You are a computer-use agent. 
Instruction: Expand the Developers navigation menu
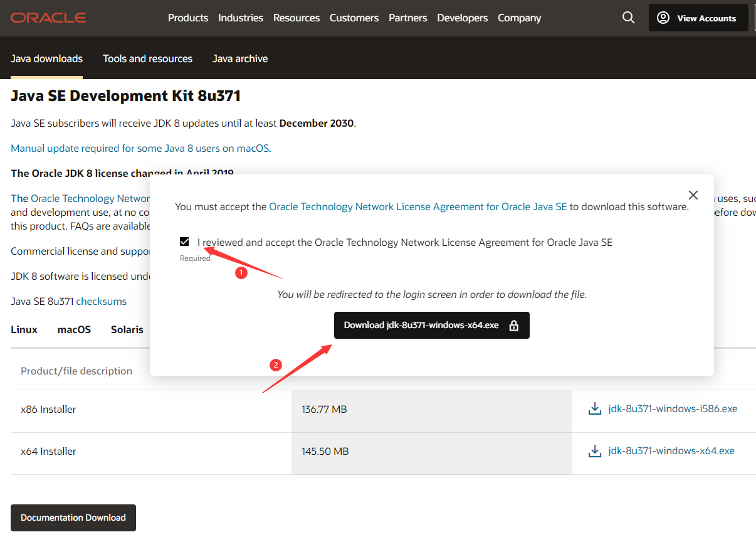(x=463, y=18)
